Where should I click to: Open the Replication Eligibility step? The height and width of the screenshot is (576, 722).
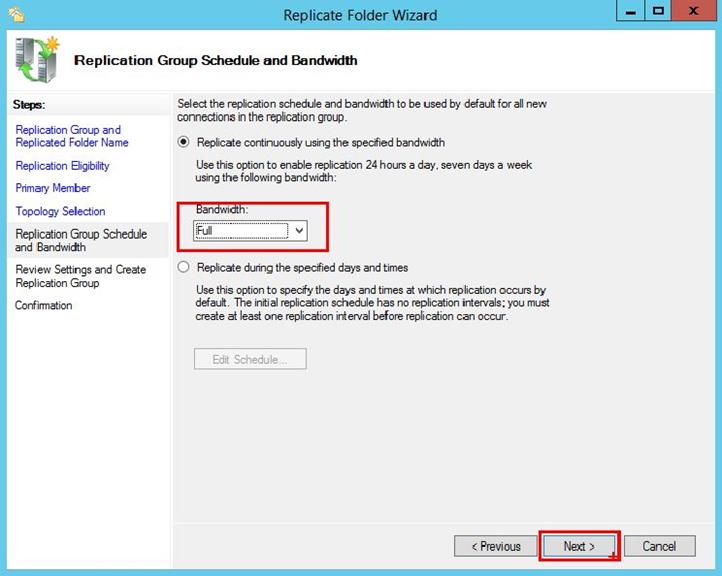pos(62,166)
